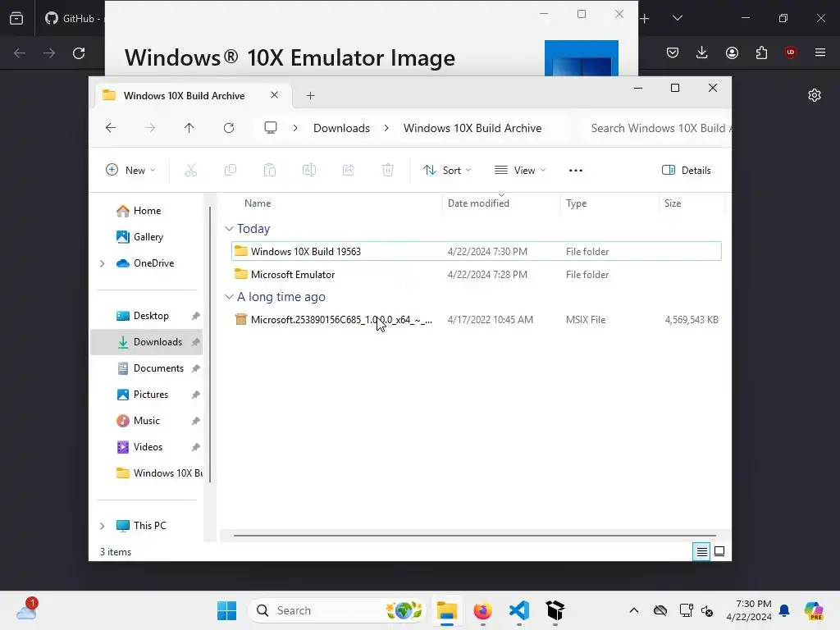840x630 pixels.
Task: Click the taskbar Search box
Action: click(x=336, y=610)
